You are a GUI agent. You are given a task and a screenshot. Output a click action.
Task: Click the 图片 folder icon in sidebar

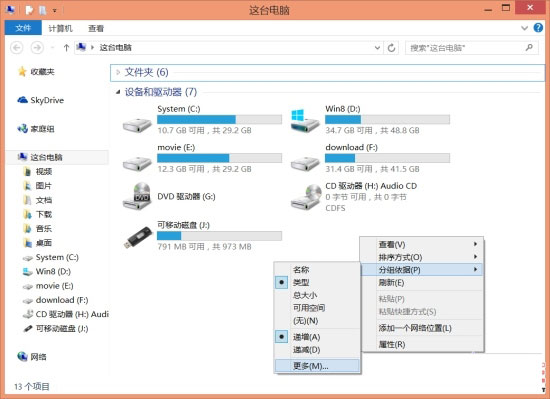[x=27, y=186]
